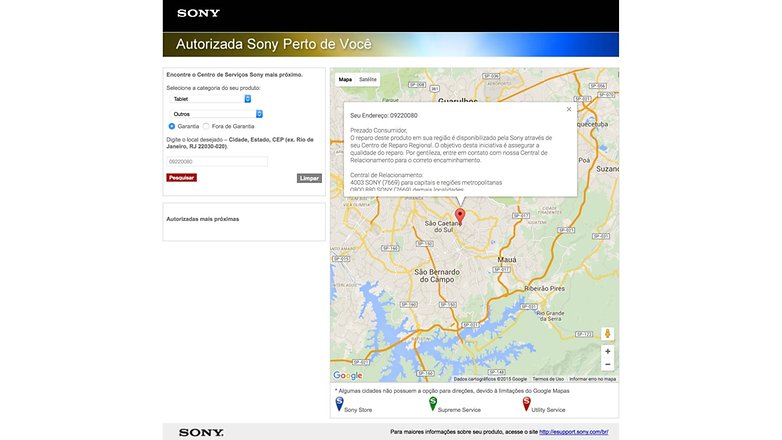Zoom in with the plus button
The image size is (782, 440).
tap(607, 351)
